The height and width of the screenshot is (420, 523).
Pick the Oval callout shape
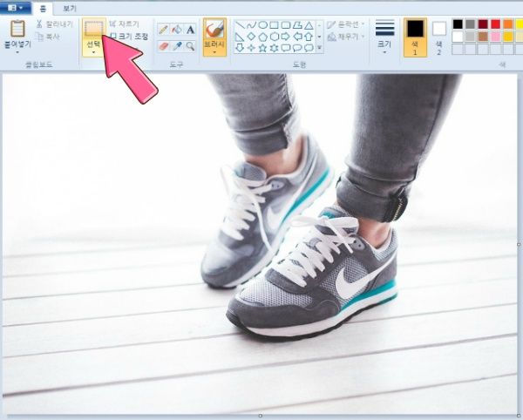297,48
